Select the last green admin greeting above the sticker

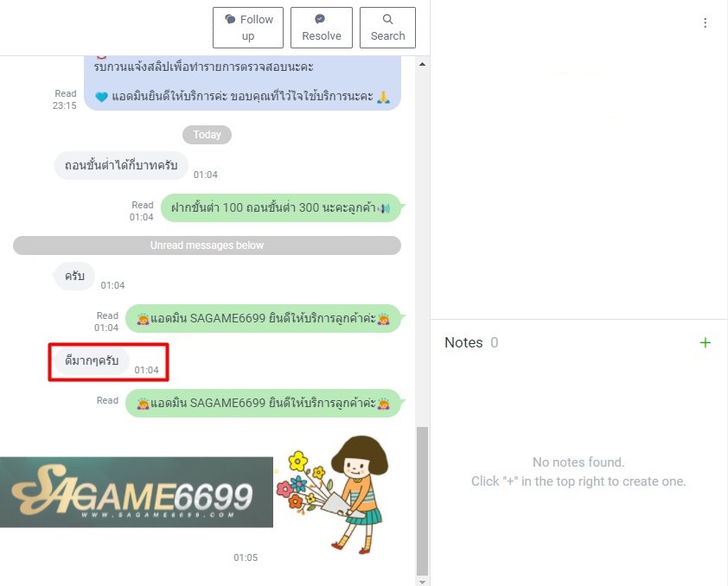tap(263, 403)
